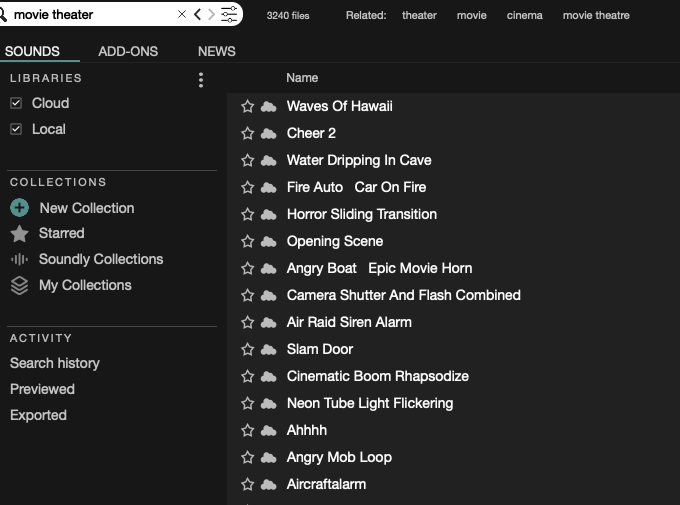Image resolution: width=680 pixels, height=505 pixels.
Task: Click cloud icon for Slam Door
Action: 268,349
